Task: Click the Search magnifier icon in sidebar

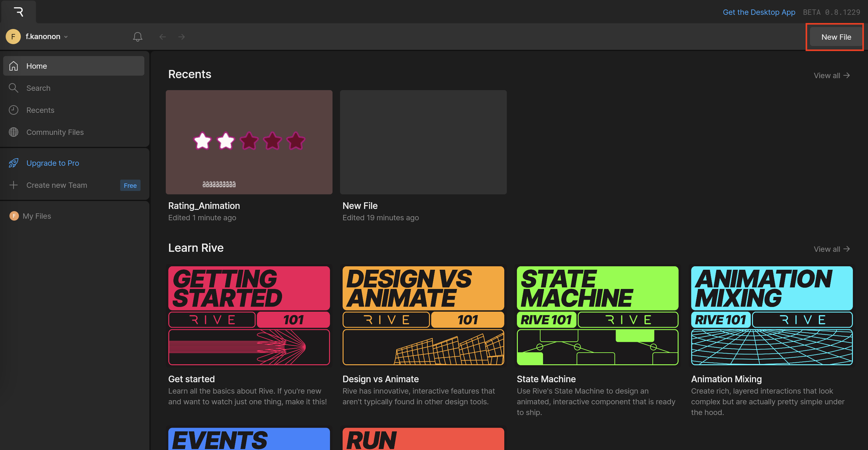Action: (x=14, y=88)
